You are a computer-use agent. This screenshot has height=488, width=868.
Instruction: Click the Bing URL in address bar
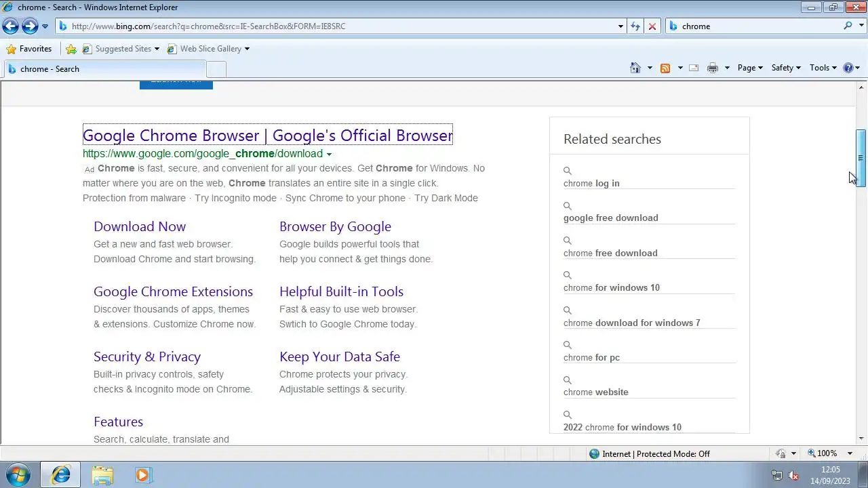point(208,26)
